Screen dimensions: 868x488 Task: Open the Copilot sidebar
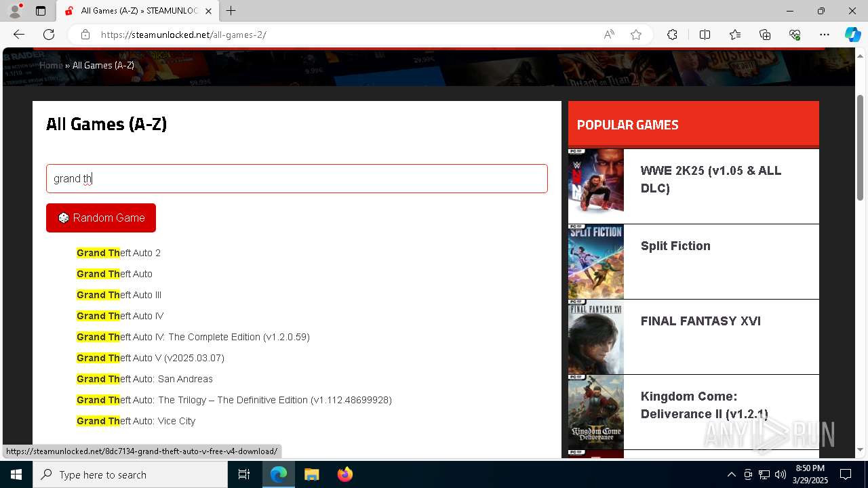pos(852,35)
